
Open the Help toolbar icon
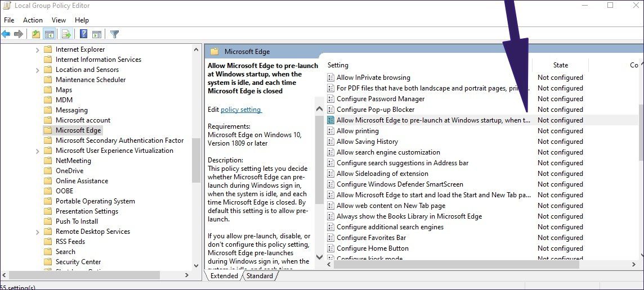click(83, 34)
